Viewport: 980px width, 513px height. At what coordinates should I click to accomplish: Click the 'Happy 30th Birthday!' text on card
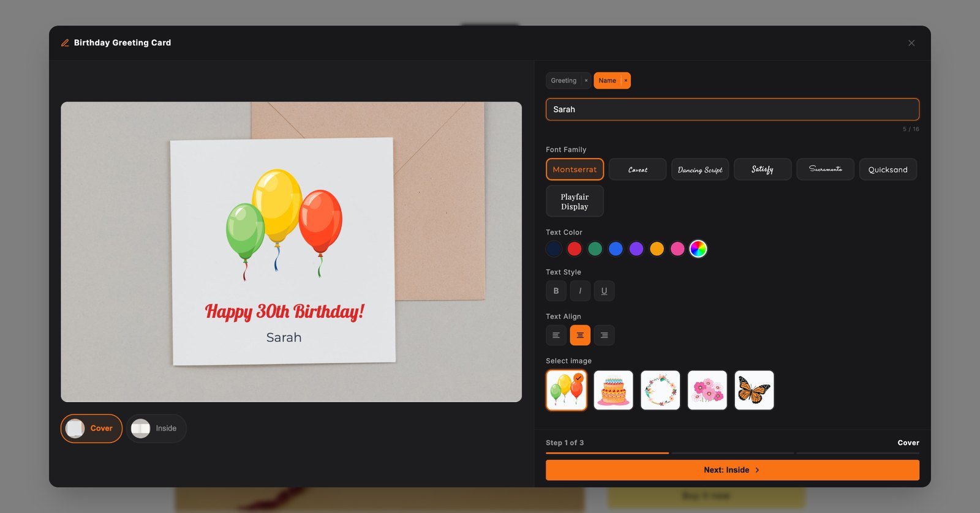click(285, 312)
